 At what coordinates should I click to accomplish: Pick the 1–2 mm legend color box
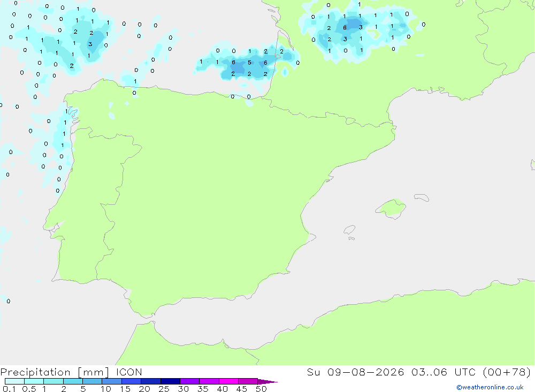pyautogui.click(x=53, y=381)
